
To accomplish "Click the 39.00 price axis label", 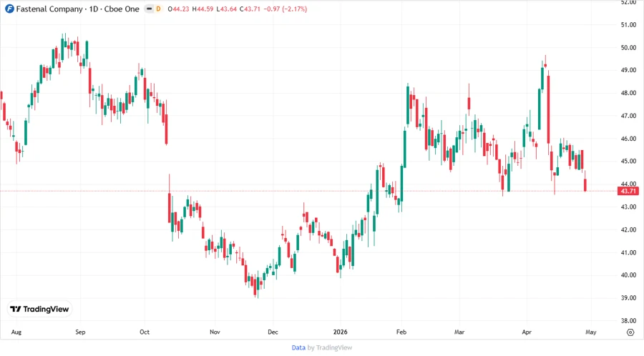I will (x=628, y=298).
